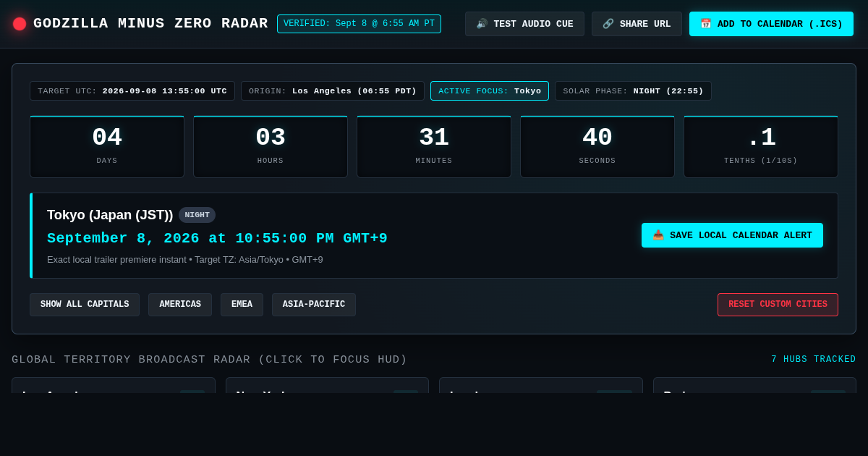The height and width of the screenshot is (456, 868).
Task: Click the September 8, 2026 premiere time
Action: [x=217, y=238]
